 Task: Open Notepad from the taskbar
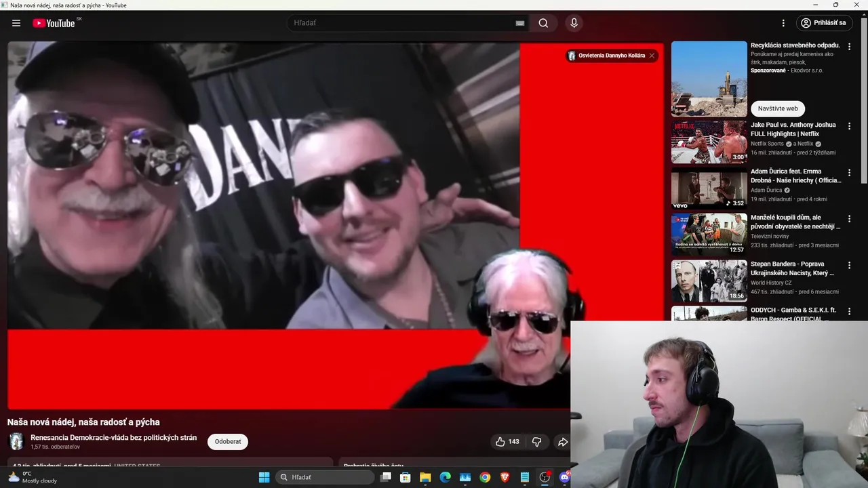click(524, 477)
